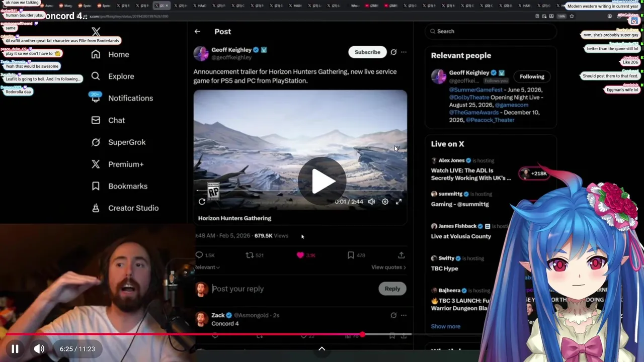Click the Reply button
Viewport: 644px width, 362px height.
click(x=392, y=289)
